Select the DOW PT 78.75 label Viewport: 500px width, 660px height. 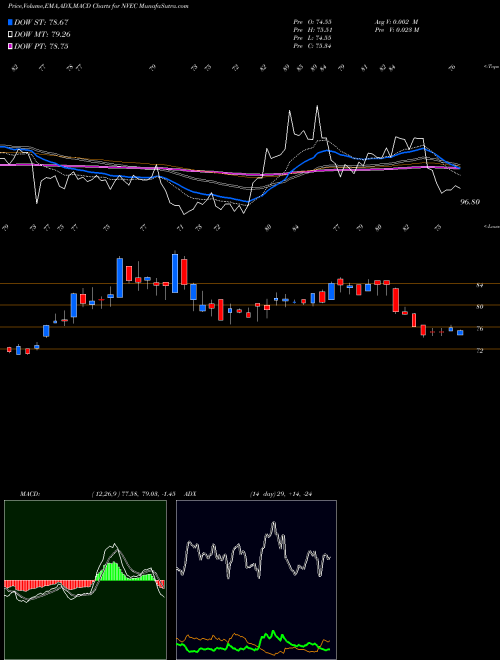tap(41, 46)
